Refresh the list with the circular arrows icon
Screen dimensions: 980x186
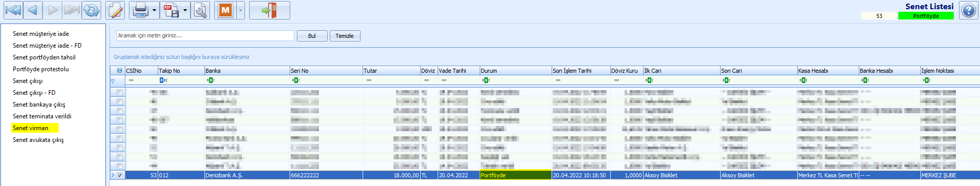(x=92, y=10)
